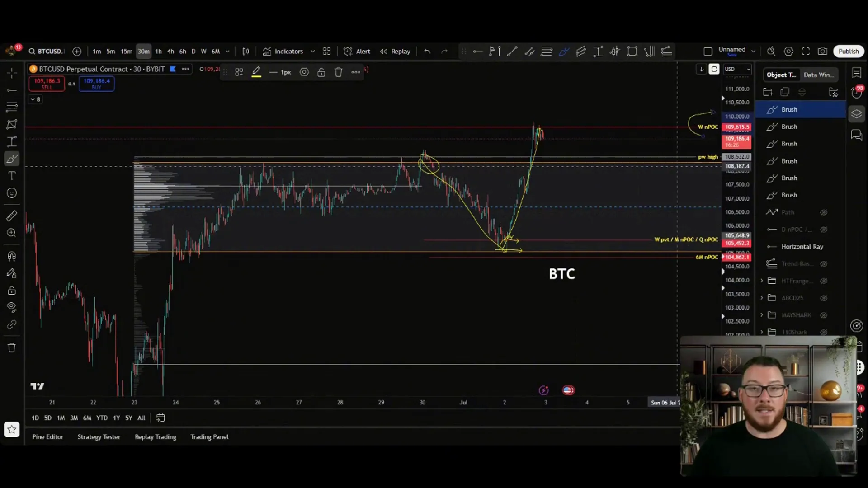Click the blue BUY price button

click(97, 84)
